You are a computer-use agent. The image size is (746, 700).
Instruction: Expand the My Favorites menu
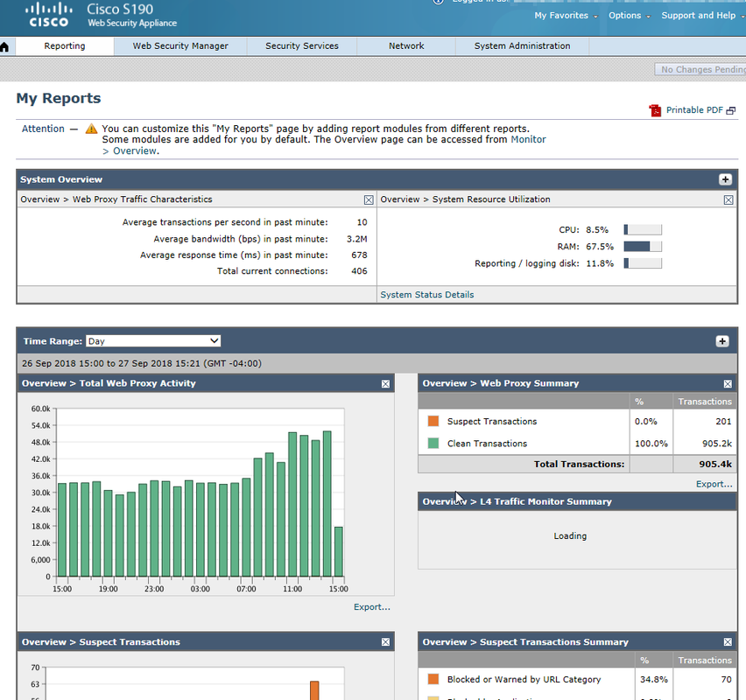coord(566,15)
